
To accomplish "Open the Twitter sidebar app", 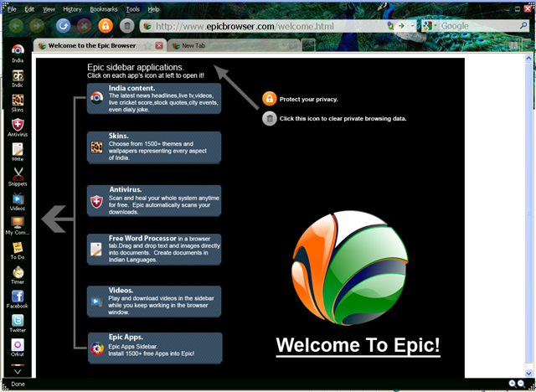I will pos(18,323).
